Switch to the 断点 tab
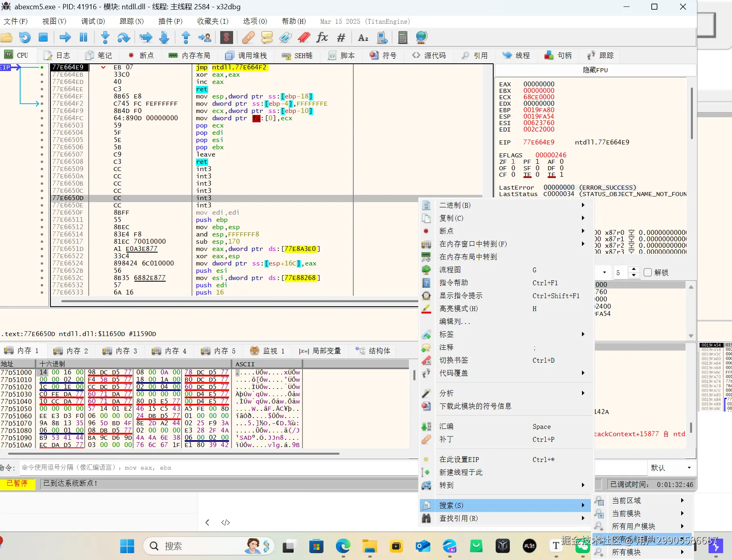Screen dimensions: 732x560 tap(141, 55)
